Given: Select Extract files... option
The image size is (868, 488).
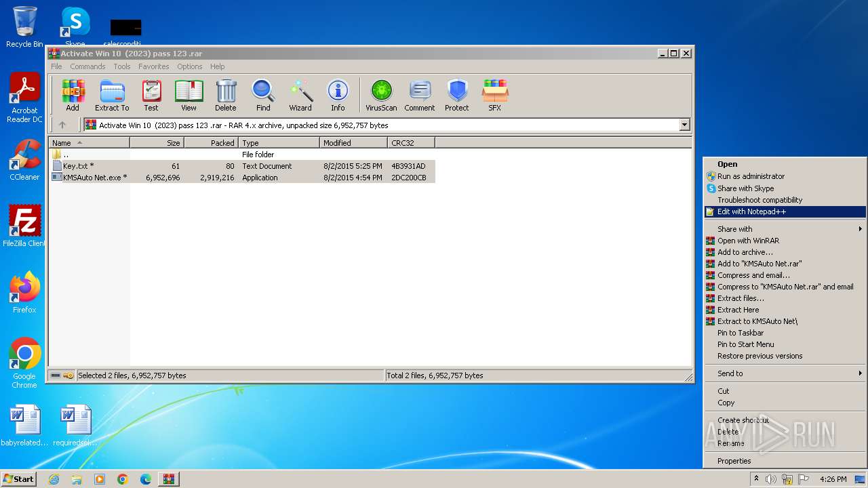Looking at the screenshot, I should 785,298.
